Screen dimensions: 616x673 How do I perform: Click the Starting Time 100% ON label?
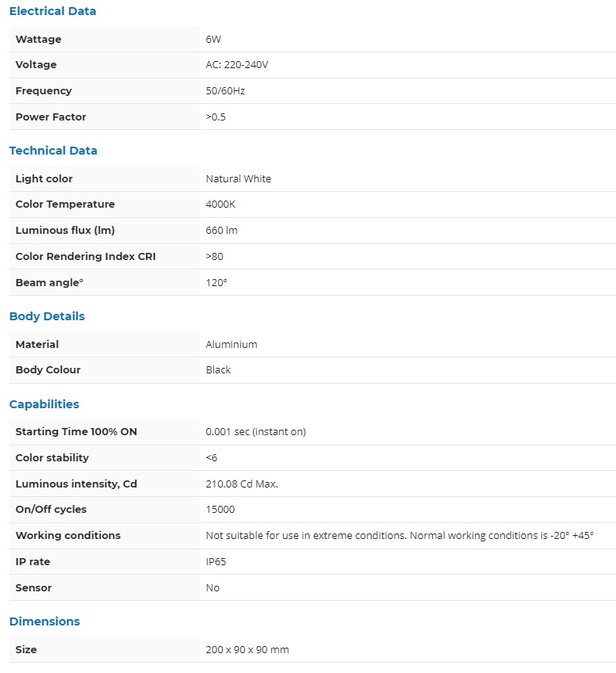[76, 432]
